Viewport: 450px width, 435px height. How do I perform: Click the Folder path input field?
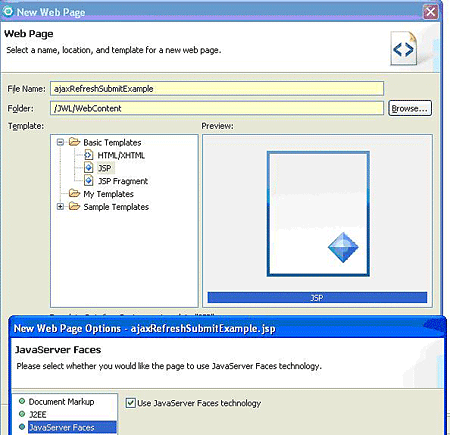(217, 108)
